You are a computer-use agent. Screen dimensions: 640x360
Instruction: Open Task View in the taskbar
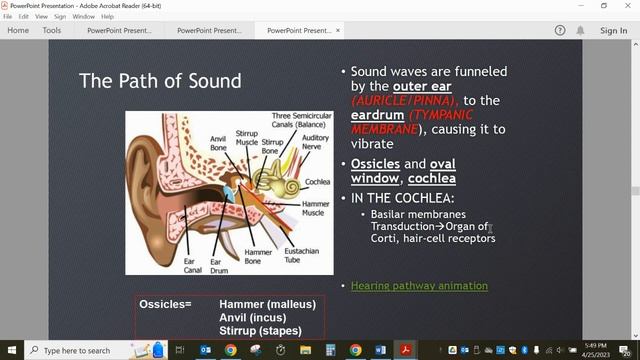coord(180,350)
